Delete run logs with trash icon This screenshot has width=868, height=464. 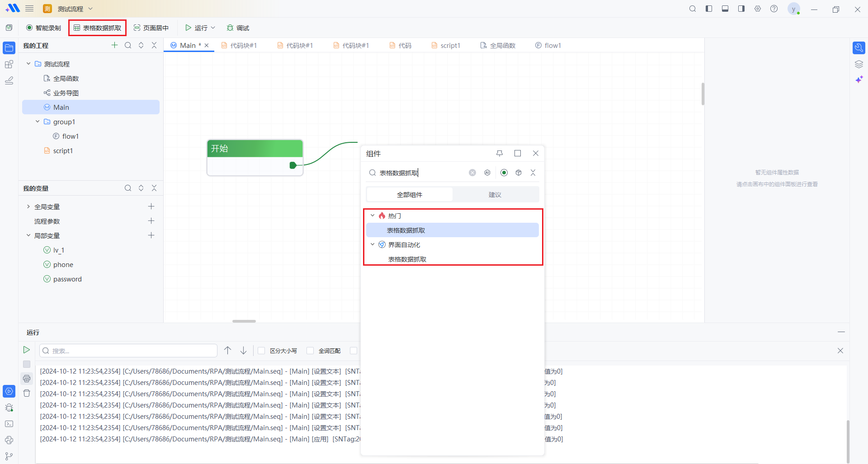(x=27, y=393)
